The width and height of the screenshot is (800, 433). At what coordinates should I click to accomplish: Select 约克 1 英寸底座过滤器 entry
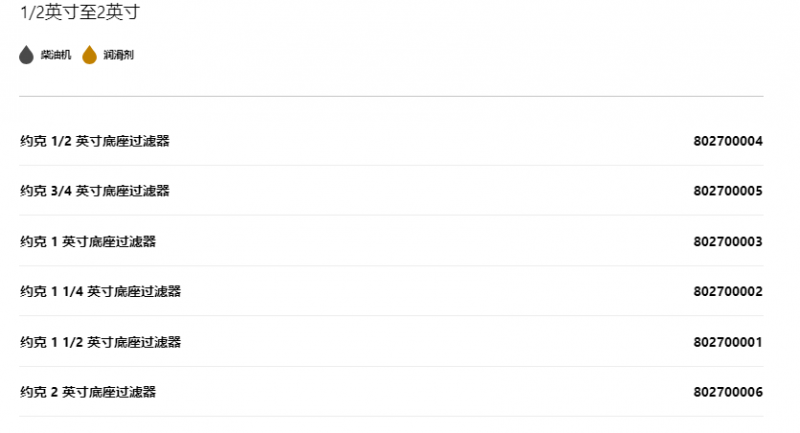pyautogui.click(x=88, y=241)
